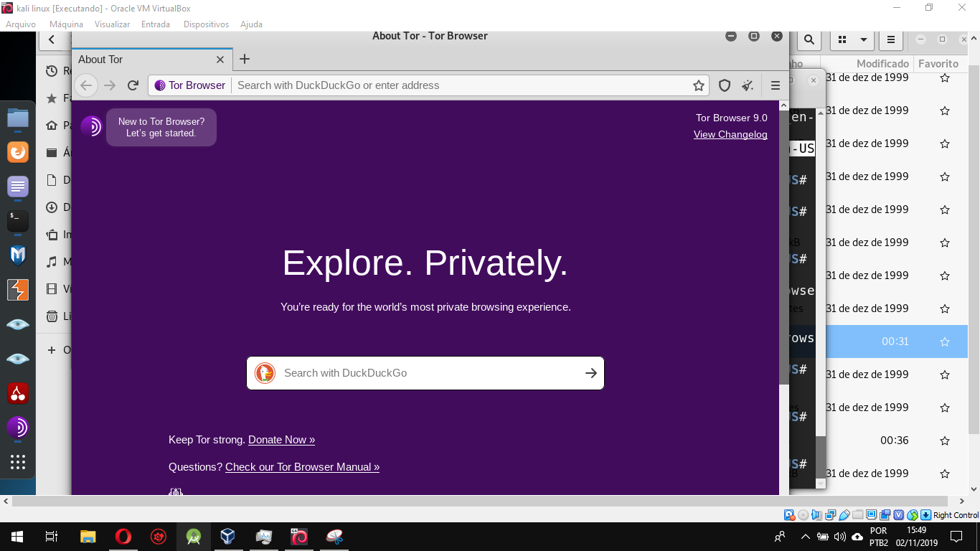This screenshot has width=980, height=551.
Task: Toggle favorite star for 00:31 row
Action: pyautogui.click(x=945, y=342)
